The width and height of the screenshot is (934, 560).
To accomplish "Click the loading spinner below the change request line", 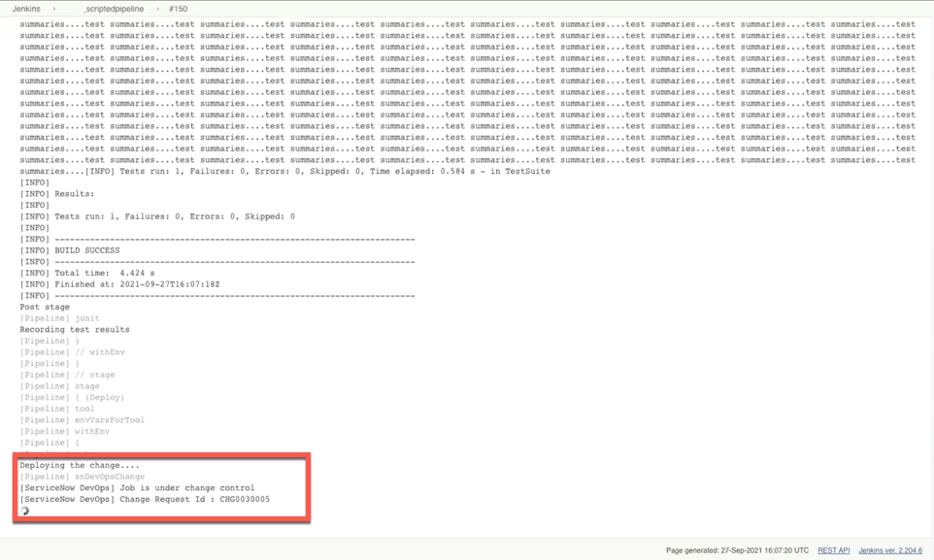I will [x=24, y=511].
